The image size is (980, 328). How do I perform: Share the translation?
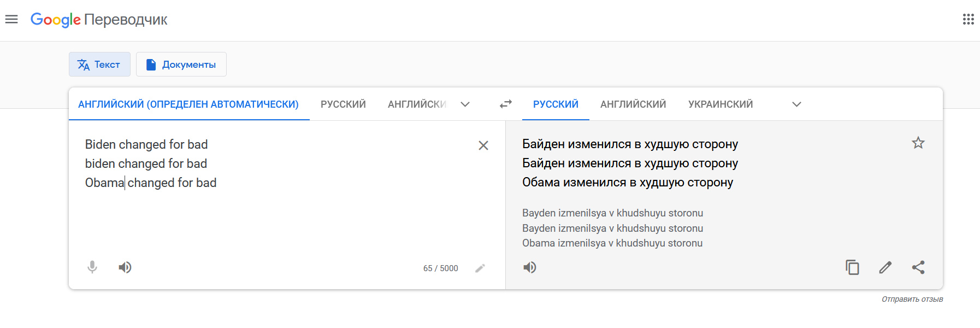coord(918,267)
